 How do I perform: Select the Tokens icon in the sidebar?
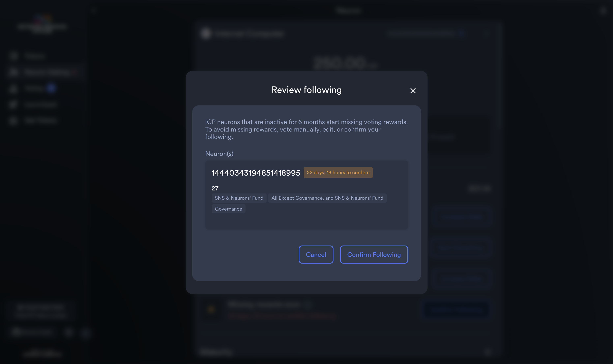click(x=13, y=56)
